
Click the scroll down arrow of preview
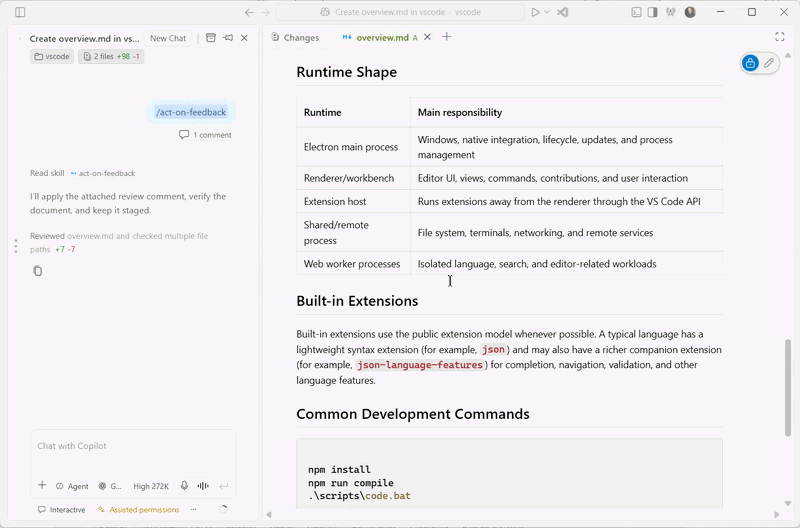click(x=788, y=504)
